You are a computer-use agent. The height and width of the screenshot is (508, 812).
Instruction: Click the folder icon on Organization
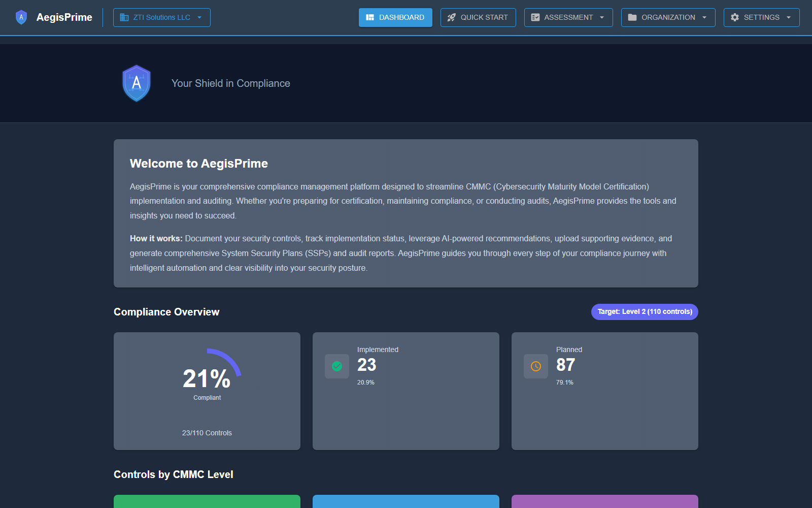coord(632,17)
